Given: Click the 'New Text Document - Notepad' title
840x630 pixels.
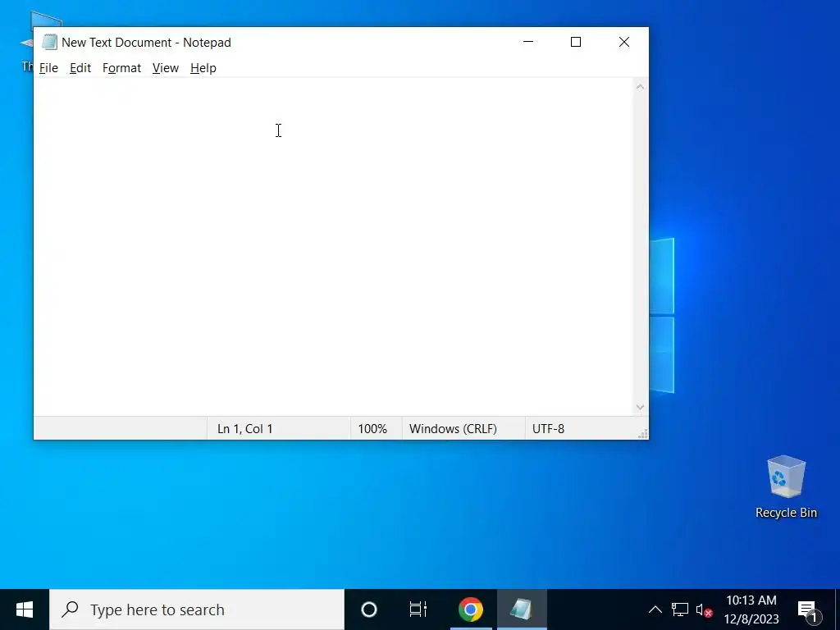Looking at the screenshot, I should click(x=146, y=43).
